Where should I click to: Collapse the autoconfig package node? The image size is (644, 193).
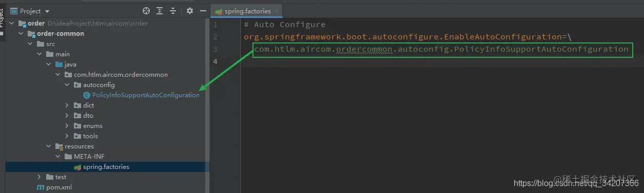tap(67, 85)
